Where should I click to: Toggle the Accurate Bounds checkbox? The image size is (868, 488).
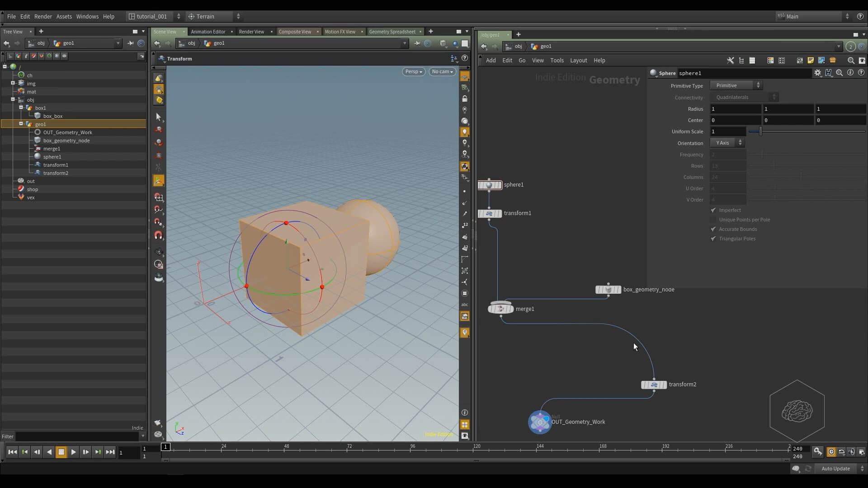coord(713,229)
